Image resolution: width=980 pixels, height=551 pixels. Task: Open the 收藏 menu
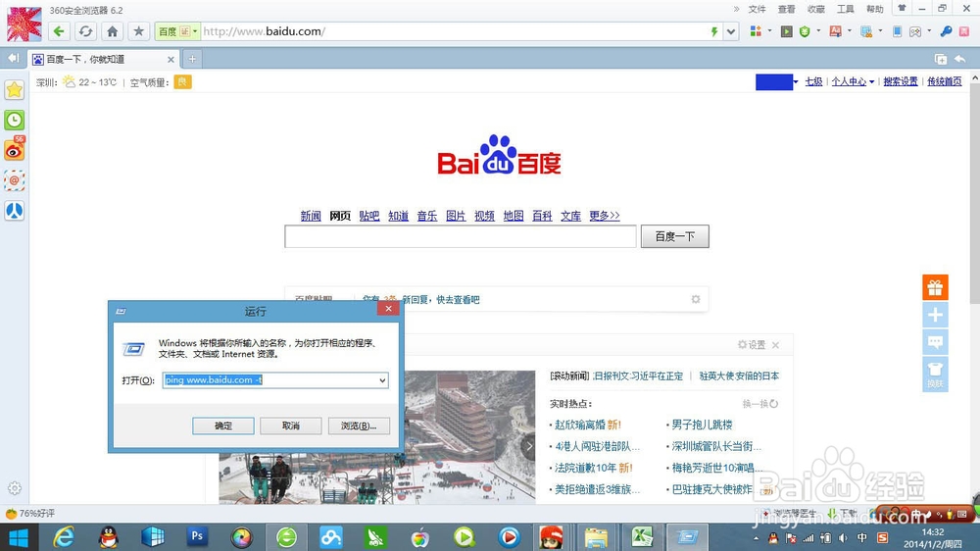[815, 9]
